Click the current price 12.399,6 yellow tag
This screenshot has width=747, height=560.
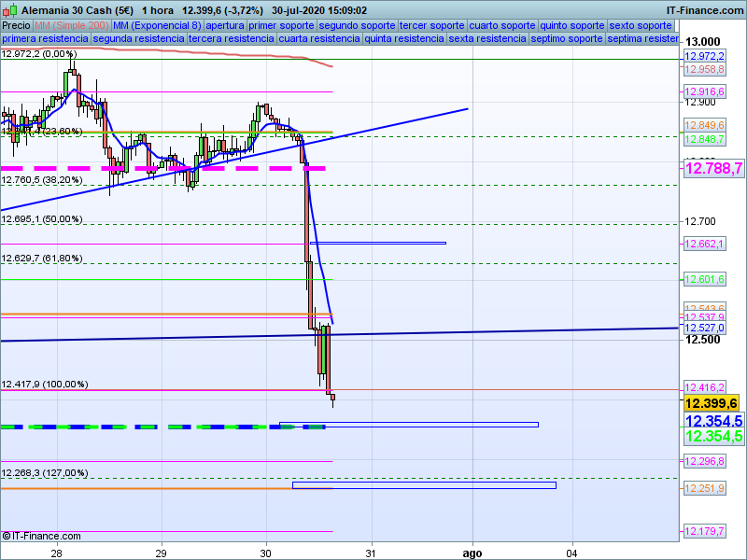tap(712, 403)
